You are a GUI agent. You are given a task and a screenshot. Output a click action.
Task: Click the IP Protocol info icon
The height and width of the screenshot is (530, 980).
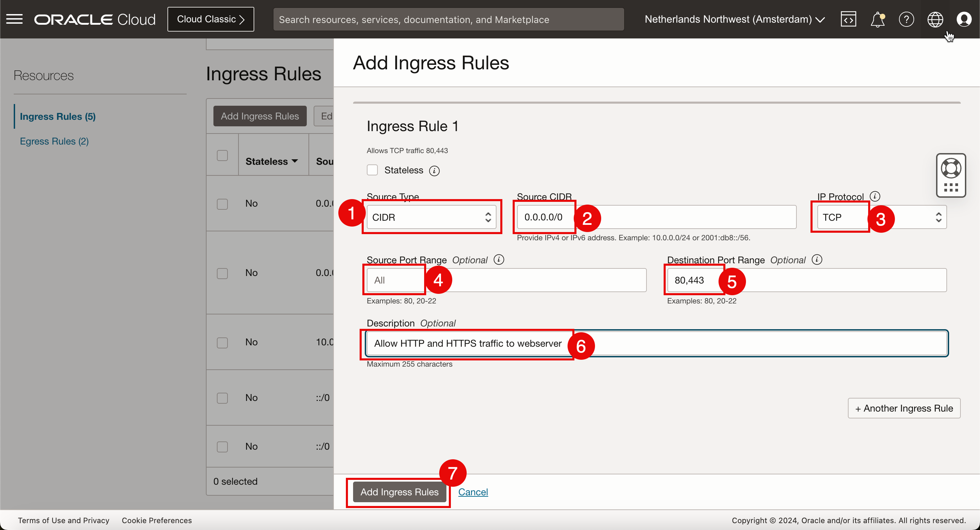click(875, 196)
